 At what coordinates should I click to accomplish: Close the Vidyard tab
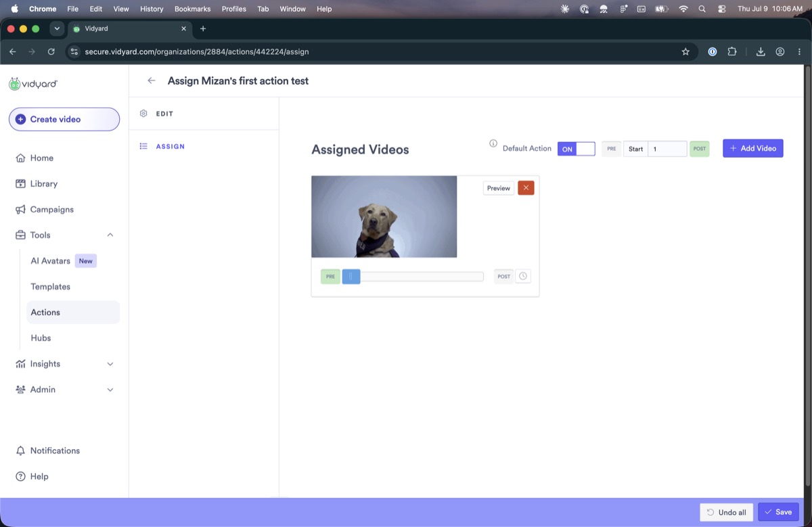183,28
